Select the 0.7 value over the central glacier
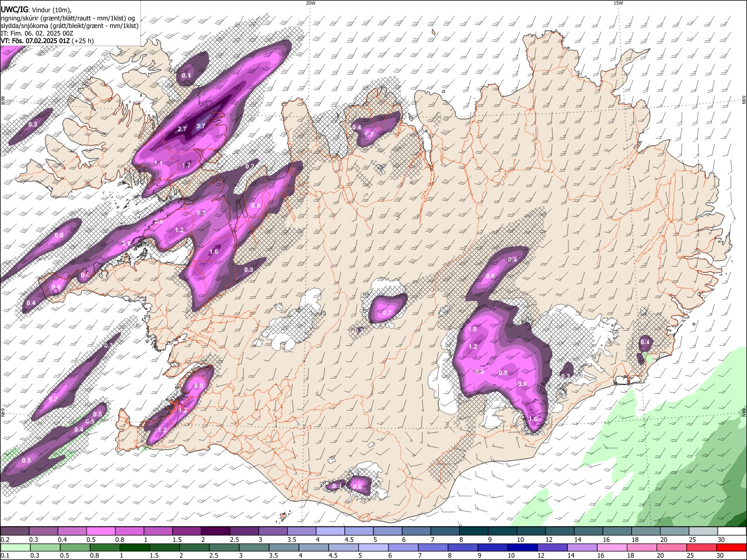Image resolution: width=747 pixels, height=560 pixels. [x=387, y=313]
